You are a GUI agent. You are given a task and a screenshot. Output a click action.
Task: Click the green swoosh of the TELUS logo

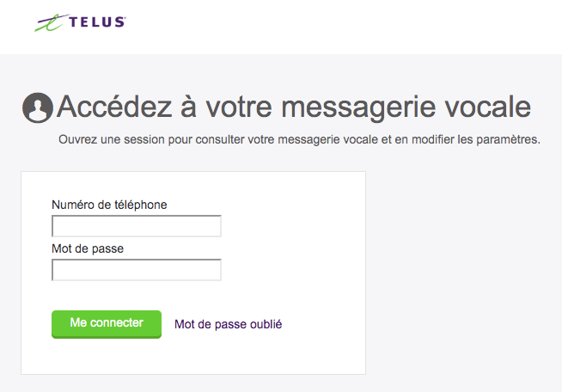(x=52, y=23)
